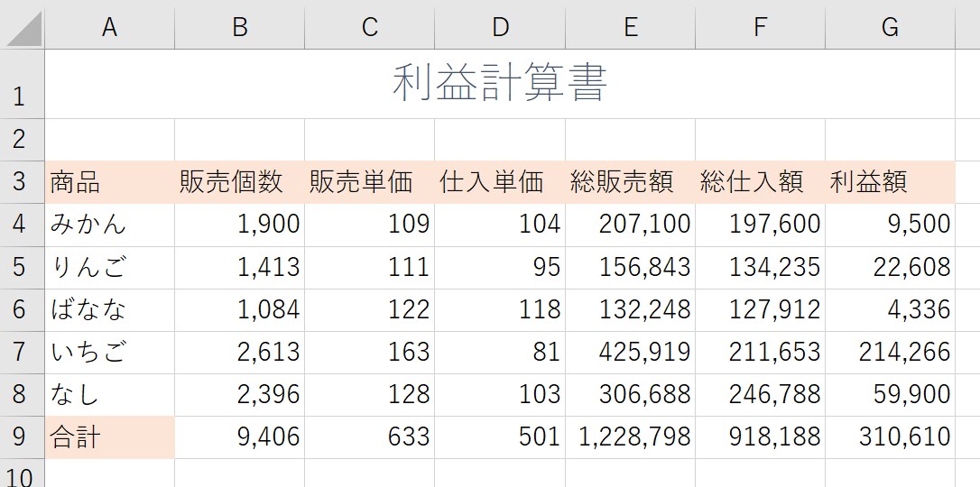The image size is (980, 487).
Task: Click cell with value 197,600
Action: [761, 225]
